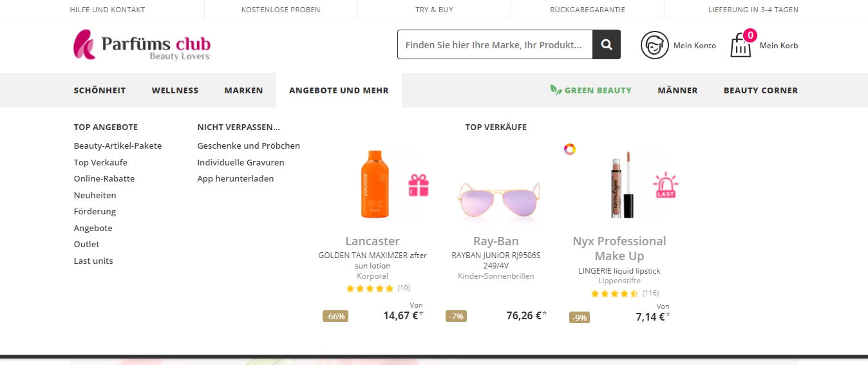868x365 pixels.
Task: Open the Beauty Corner menu item
Action: coord(760,91)
